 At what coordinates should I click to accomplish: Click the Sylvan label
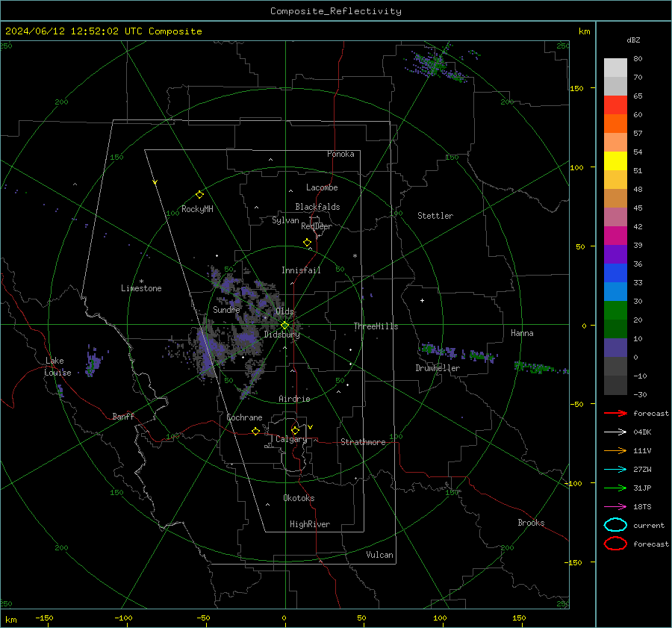(x=285, y=220)
